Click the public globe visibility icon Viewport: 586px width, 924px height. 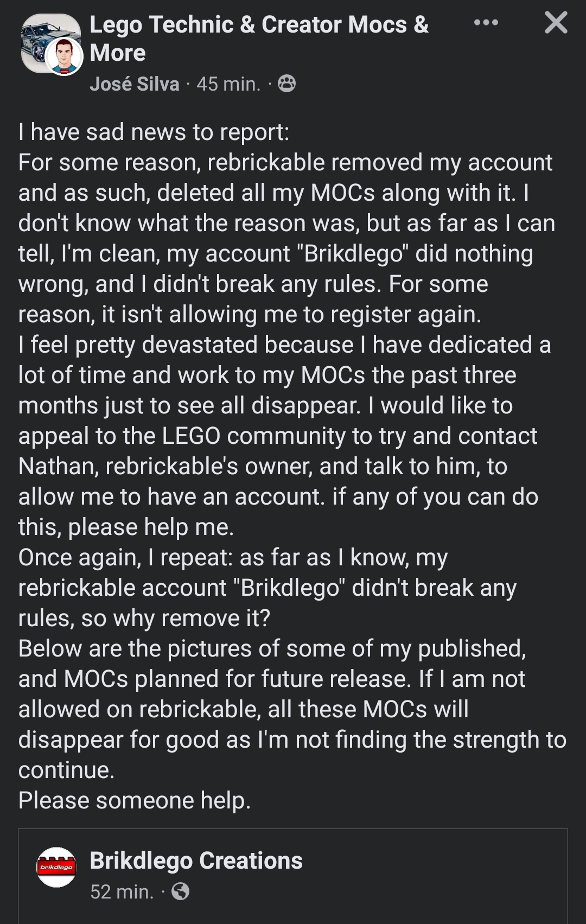pos(180,891)
